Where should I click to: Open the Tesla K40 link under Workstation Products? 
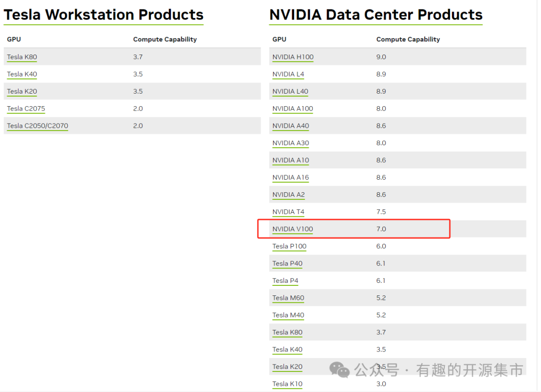coord(22,74)
